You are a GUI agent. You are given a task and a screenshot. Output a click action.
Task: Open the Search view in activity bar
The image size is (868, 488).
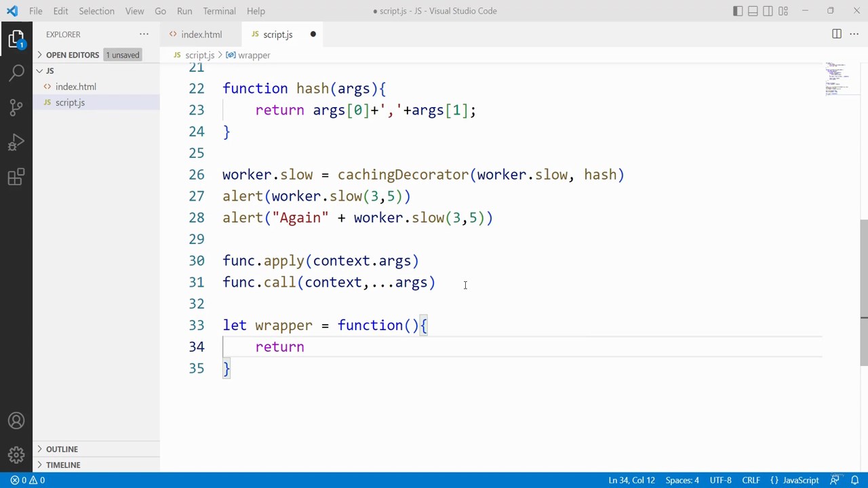pos(16,73)
